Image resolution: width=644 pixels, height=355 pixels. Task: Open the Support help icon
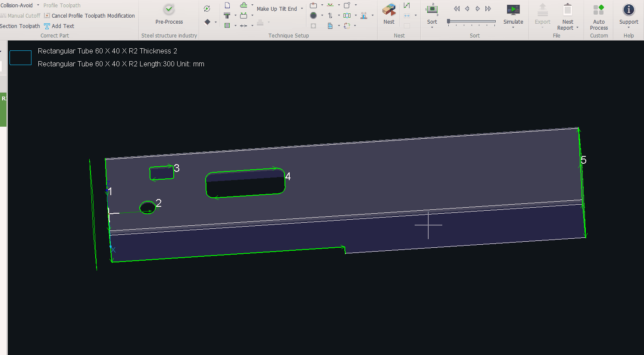[x=628, y=10]
